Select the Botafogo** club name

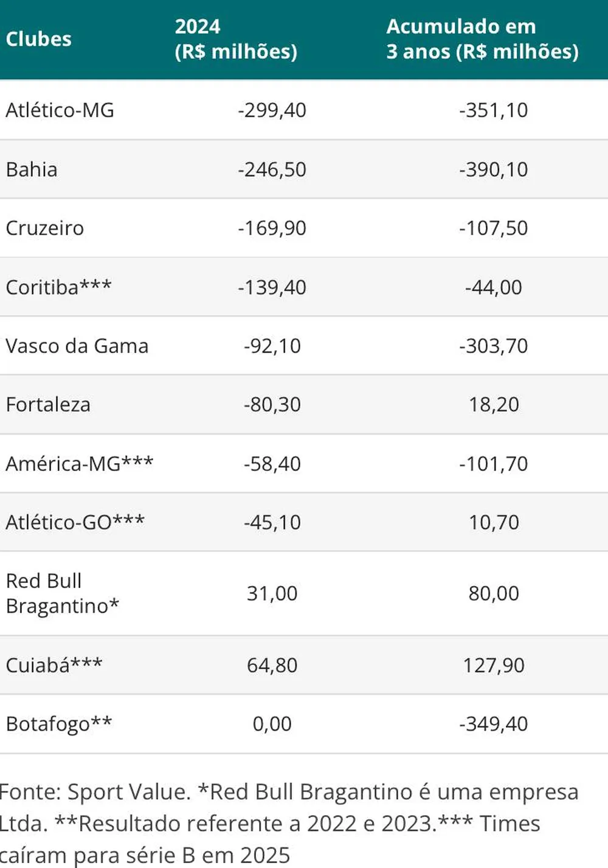(59, 724)
